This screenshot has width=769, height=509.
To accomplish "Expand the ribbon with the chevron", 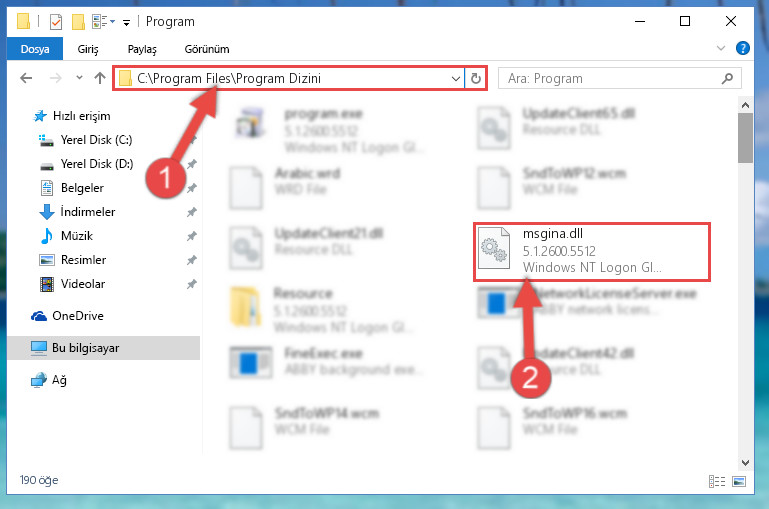I will [x=721, y=48].
